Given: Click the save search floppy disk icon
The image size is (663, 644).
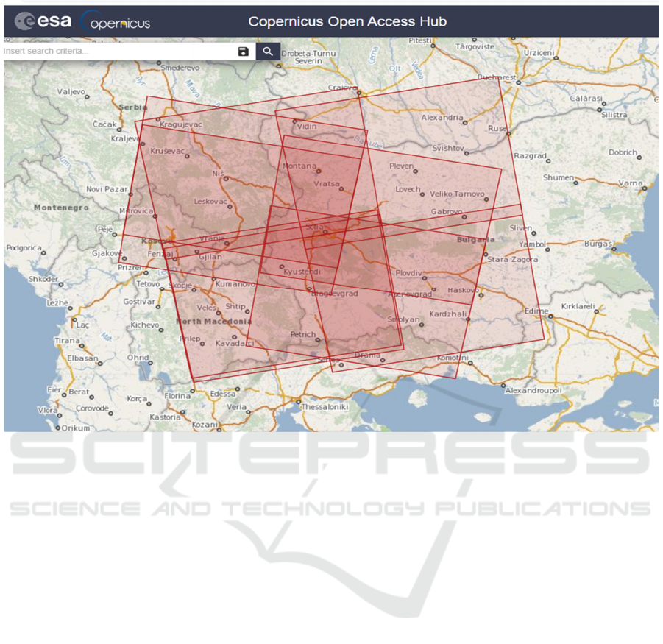Looking at the screenshot, I should coord(244,52).
